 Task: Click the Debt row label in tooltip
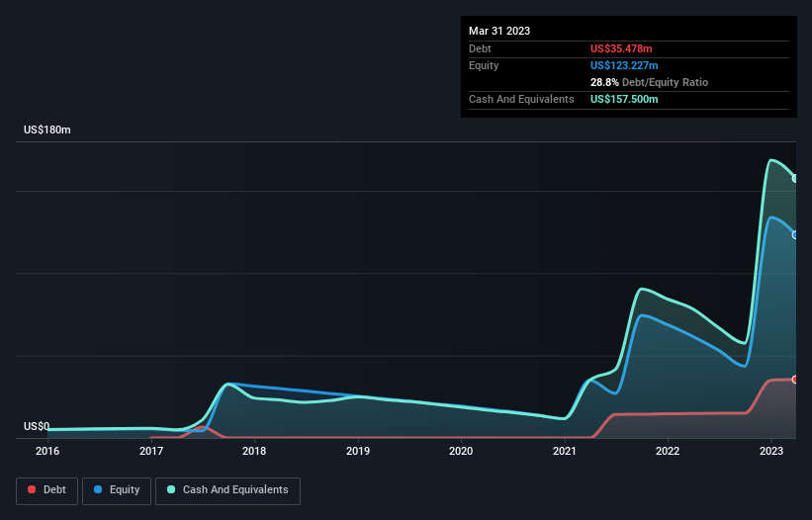(480, 48)
